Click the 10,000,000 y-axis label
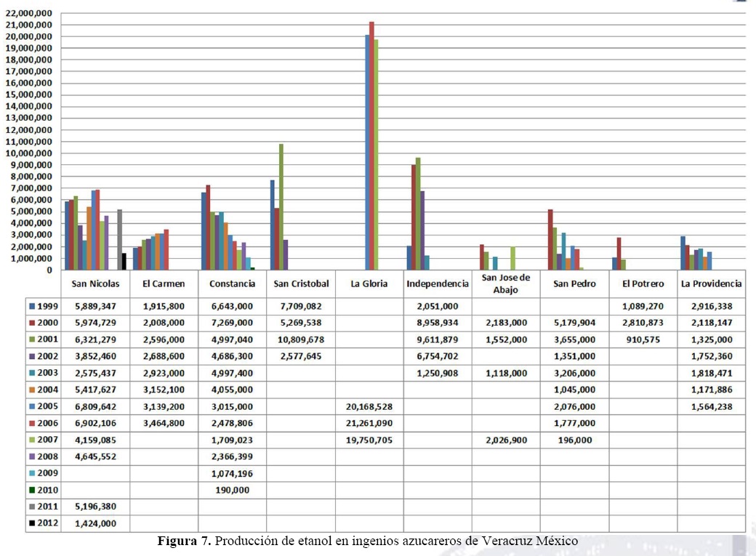The image size is (756, 556). 29,153
